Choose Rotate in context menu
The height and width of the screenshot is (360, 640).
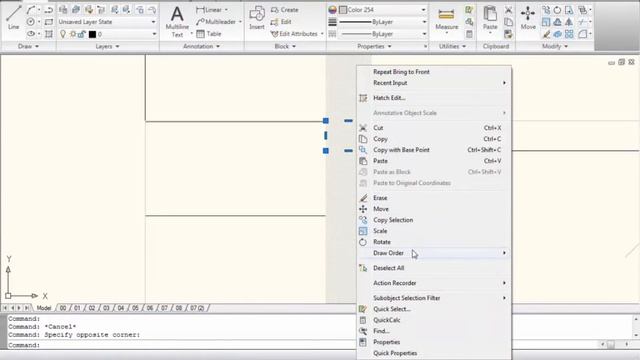(434, 242)
